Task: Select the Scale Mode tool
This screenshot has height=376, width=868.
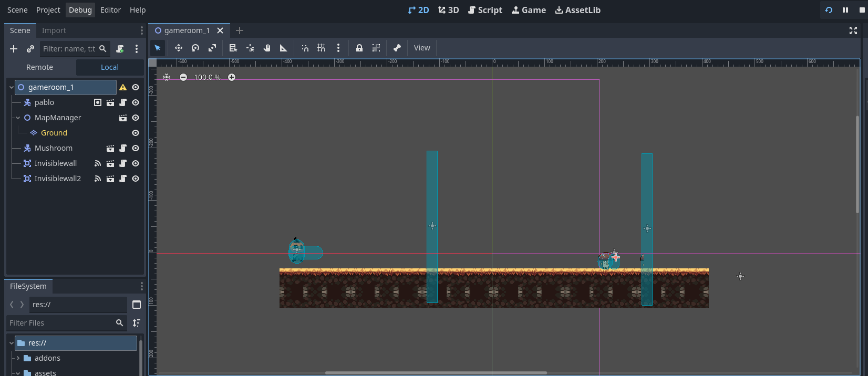Action: (x=212, y=48)
